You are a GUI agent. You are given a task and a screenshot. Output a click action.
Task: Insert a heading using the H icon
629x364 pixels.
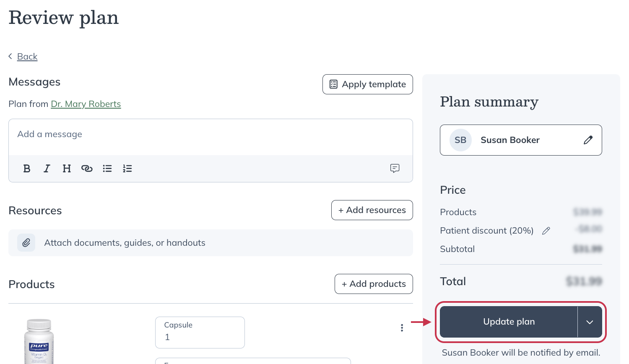67,168
